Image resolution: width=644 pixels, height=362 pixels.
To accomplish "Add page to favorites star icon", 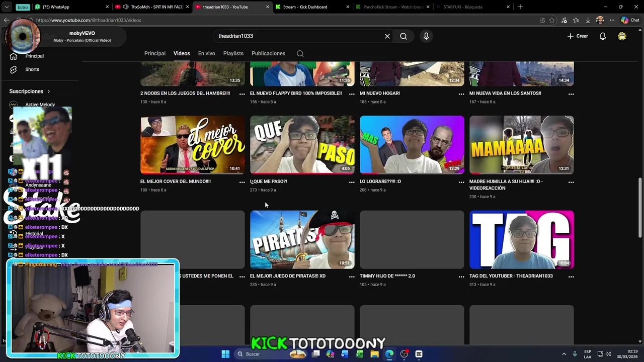I will (x=552, y=20).
